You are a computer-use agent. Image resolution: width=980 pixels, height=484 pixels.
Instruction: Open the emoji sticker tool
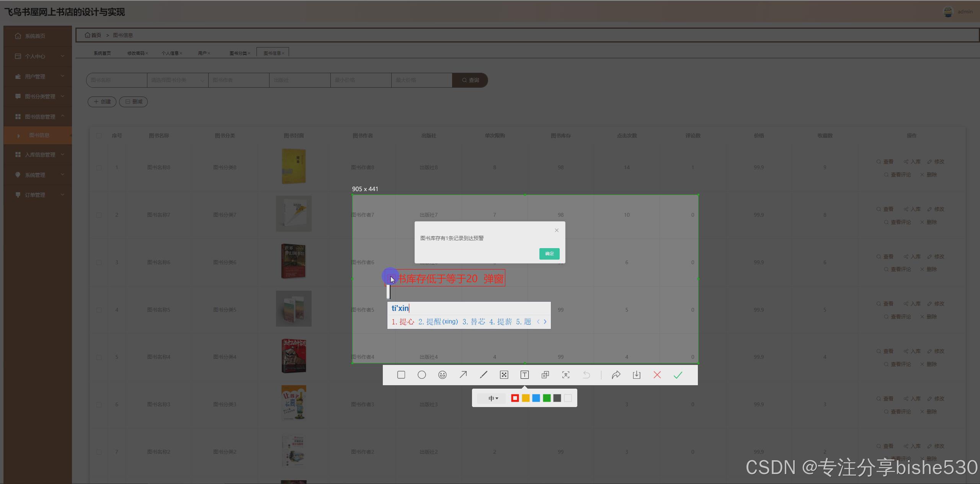tap(442, 375)
